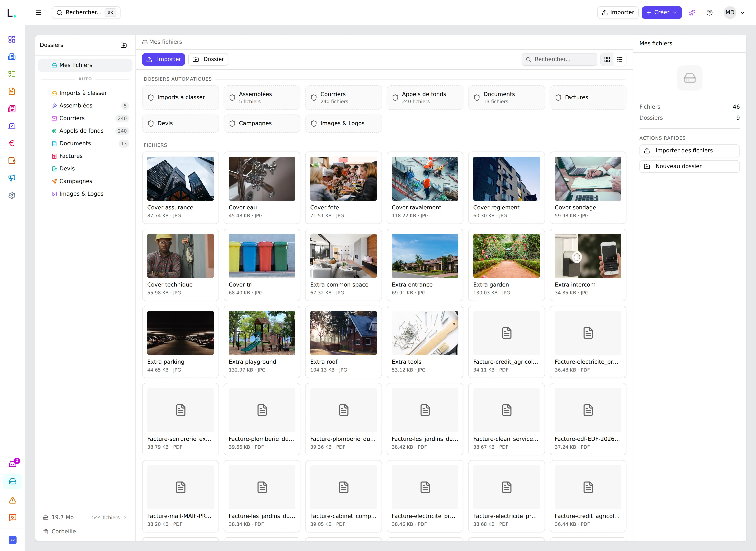Switch to list view
The height and width of the screenshot is (551, 756).
(620, 59)
